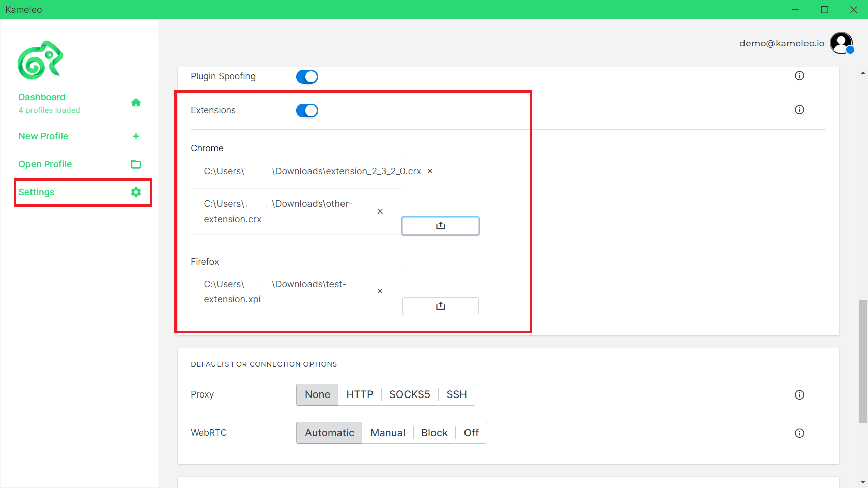This screenshot has width=868, height=488.
Task: Remove extension_2_3_2_0.crx from Chrome list
Action: (430, 171)
